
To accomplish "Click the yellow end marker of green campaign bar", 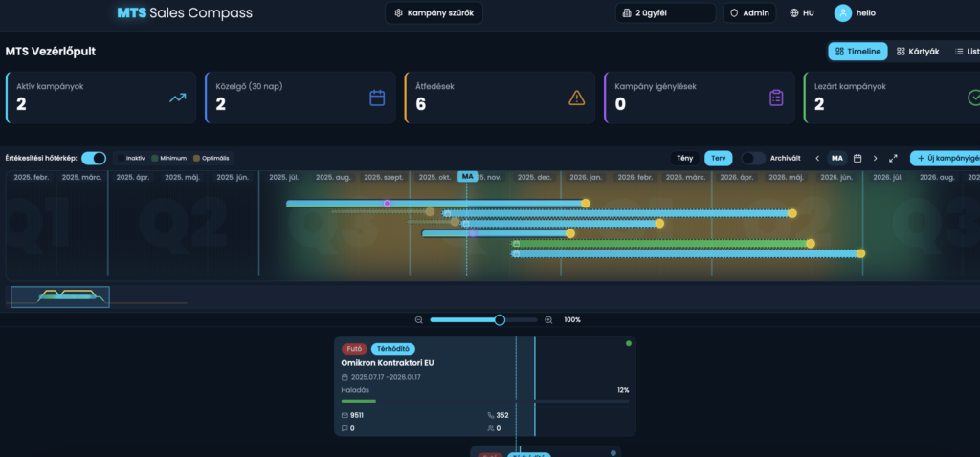I will coord(811,244).
